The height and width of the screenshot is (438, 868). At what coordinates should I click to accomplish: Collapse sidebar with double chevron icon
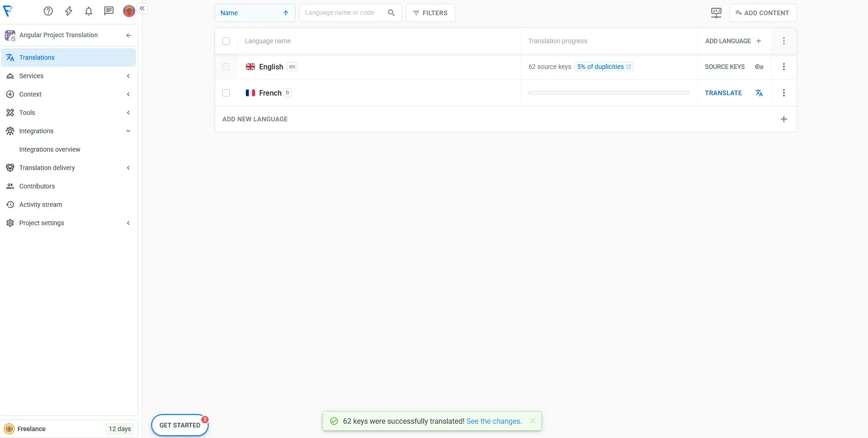[142, 8]
